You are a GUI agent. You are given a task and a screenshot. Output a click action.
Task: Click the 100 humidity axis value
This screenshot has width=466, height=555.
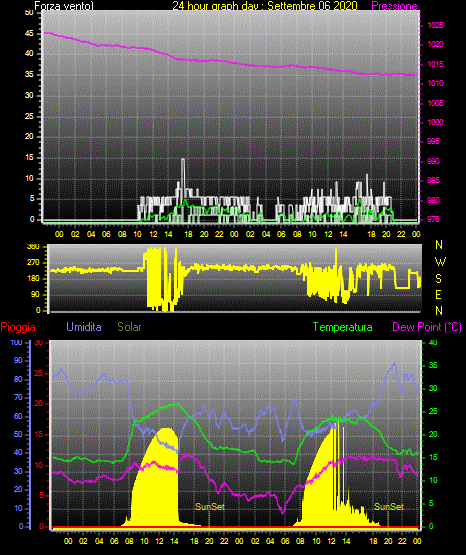click(x=16, y=342)
